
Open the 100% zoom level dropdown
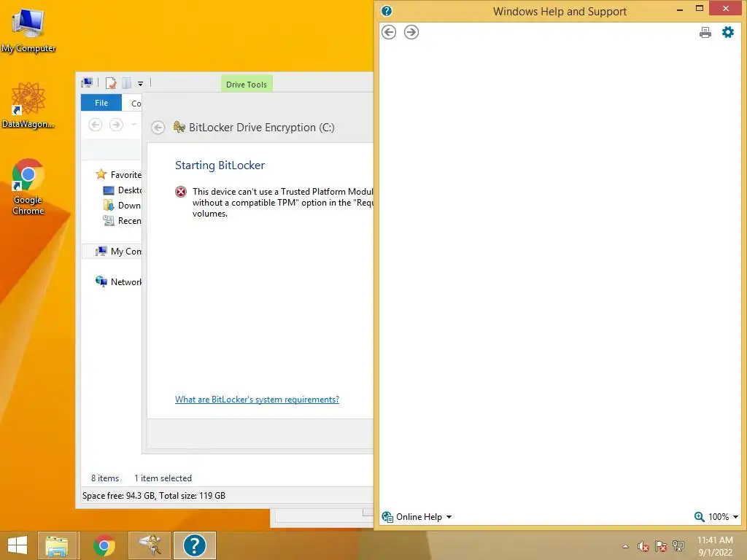pyautogui.click(x=723, y=517)
